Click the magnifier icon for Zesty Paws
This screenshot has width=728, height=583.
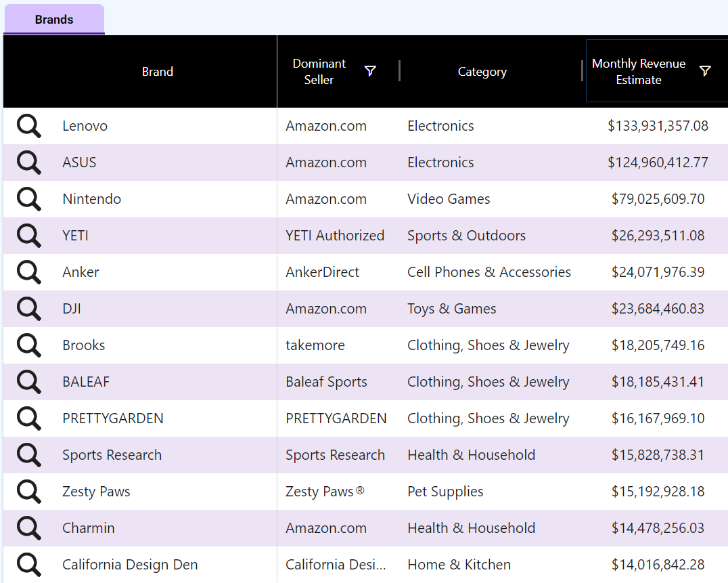click(x=29, y=492)
